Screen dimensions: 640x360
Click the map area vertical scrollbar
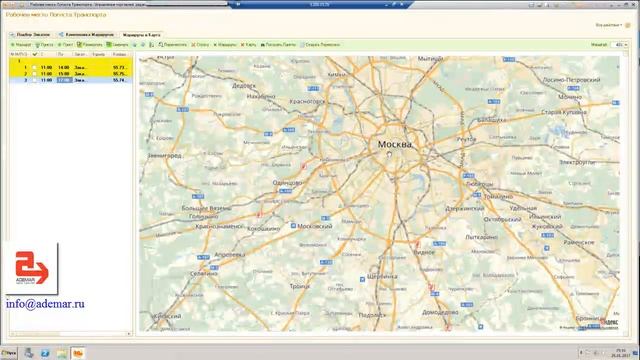[625, 193]
